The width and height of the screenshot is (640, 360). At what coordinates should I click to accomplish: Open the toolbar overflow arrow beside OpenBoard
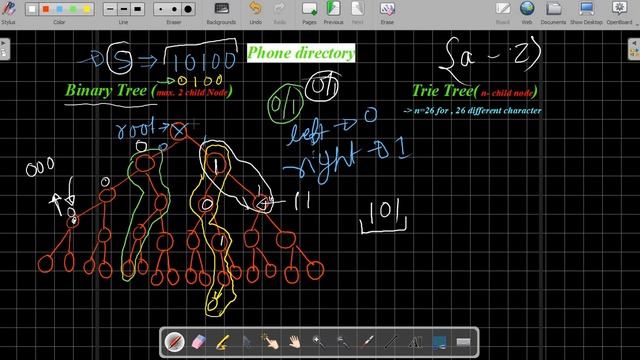coord(637,24)
